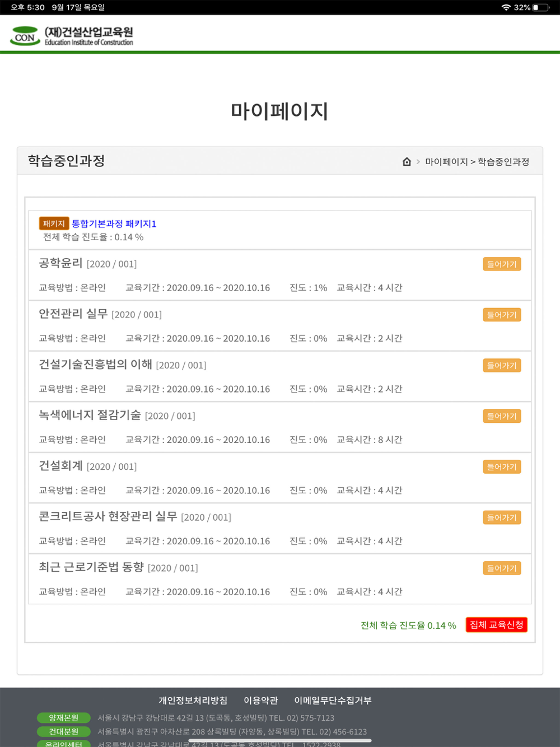
Task: Click the status bar date 9월 17일 목요일
Action: coord(78,7)
